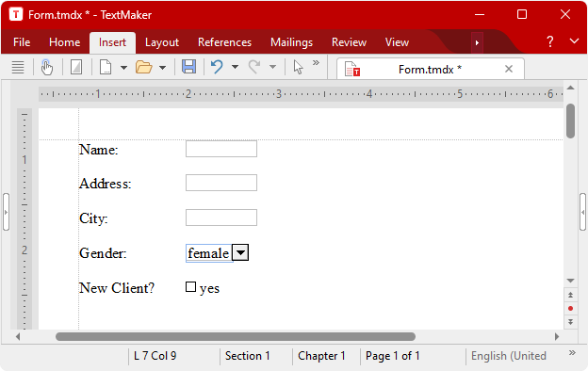Screen dimensions: 588x371
Task: Click the full-screen/page view icon in toolbar
Action: 76,68
